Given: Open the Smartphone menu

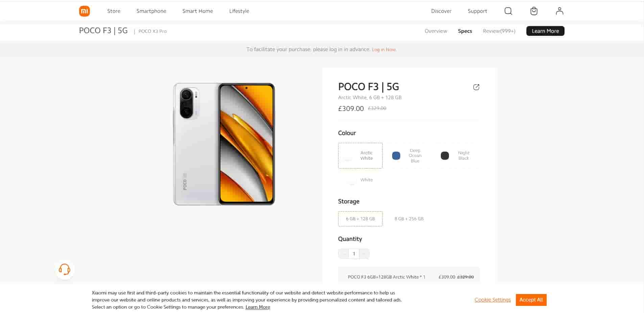Looking at the screenshot, I should coord(151,11).
